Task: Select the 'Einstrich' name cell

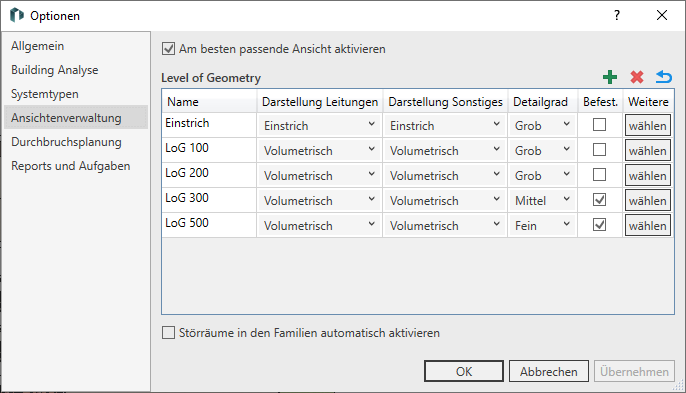Action: click(x=209, y=125)
